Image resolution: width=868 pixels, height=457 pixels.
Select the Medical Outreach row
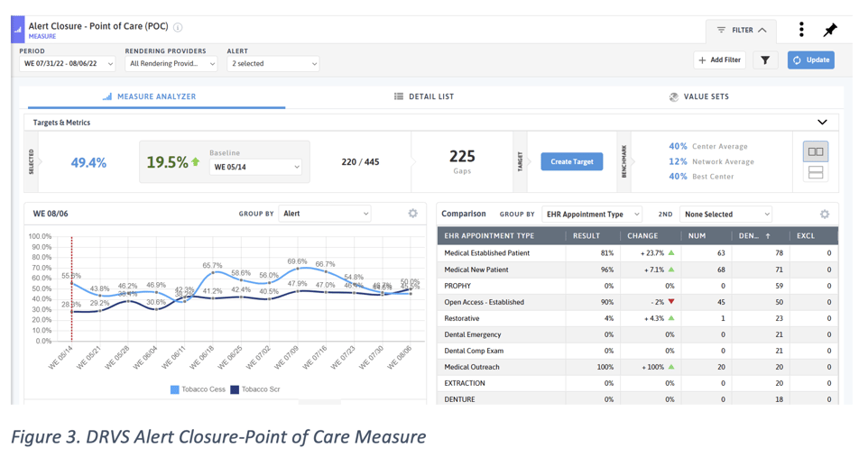pyautogui.click(x=637, y=367)
